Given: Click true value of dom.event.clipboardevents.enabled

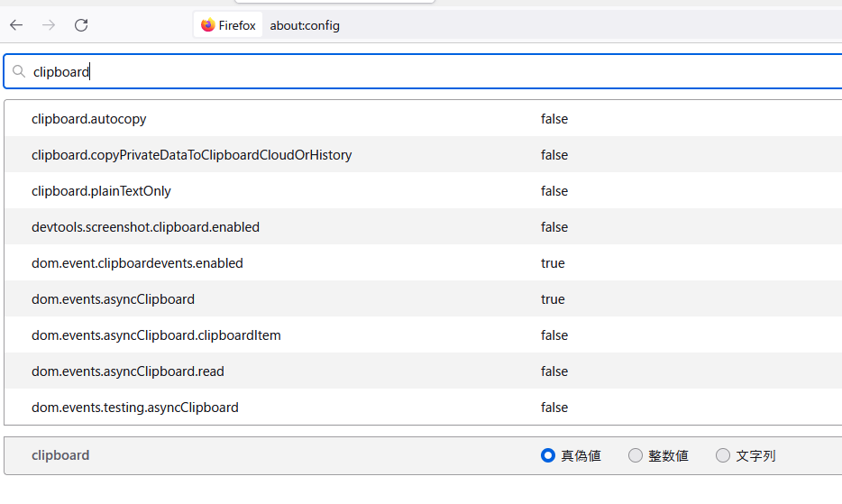Looking at the screenshot, I should (x=553, y=262).
